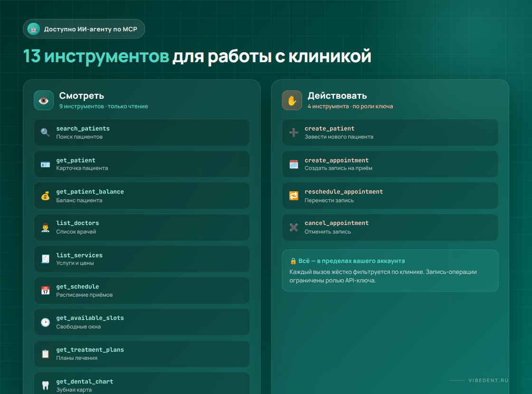
Task: Click the 'Услуги и цены' description
Action: 75,263
